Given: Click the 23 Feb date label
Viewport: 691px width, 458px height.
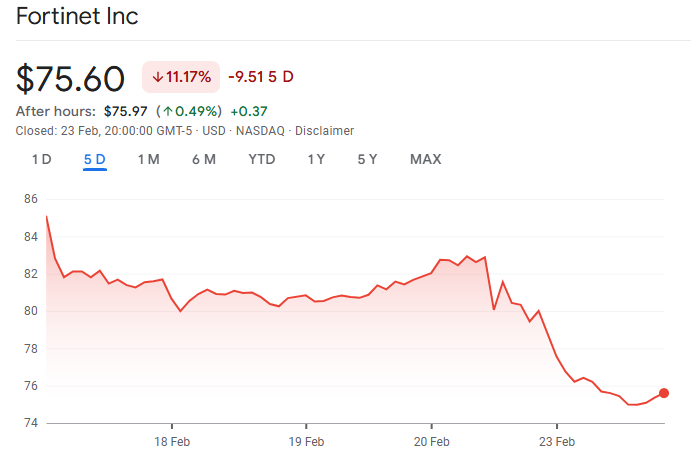Looking at the screenshot, I should [557, 441].
